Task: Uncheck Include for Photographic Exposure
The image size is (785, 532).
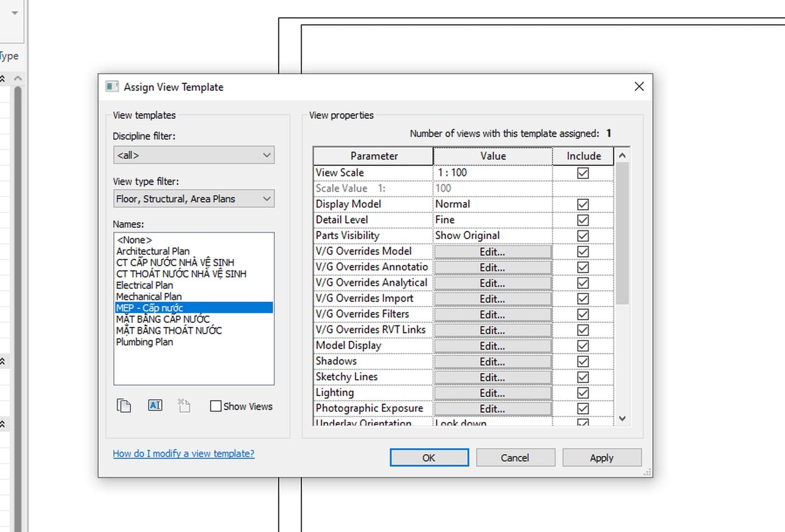Action: point(583,409)
